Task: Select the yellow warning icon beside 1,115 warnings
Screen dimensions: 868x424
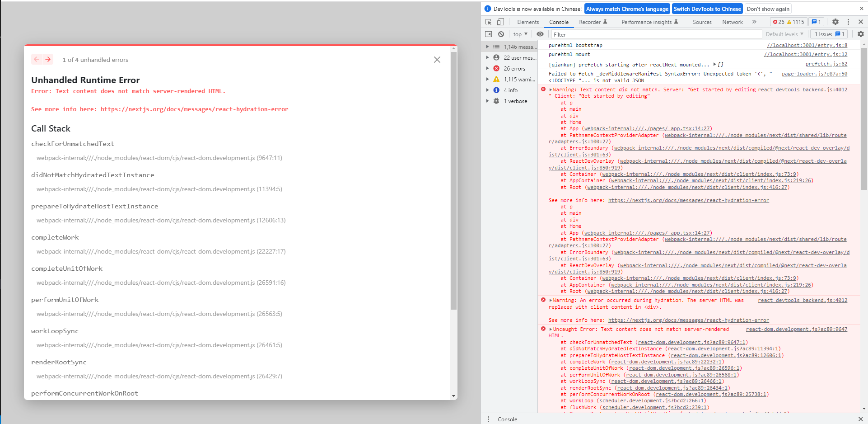Action: (496, 79)
